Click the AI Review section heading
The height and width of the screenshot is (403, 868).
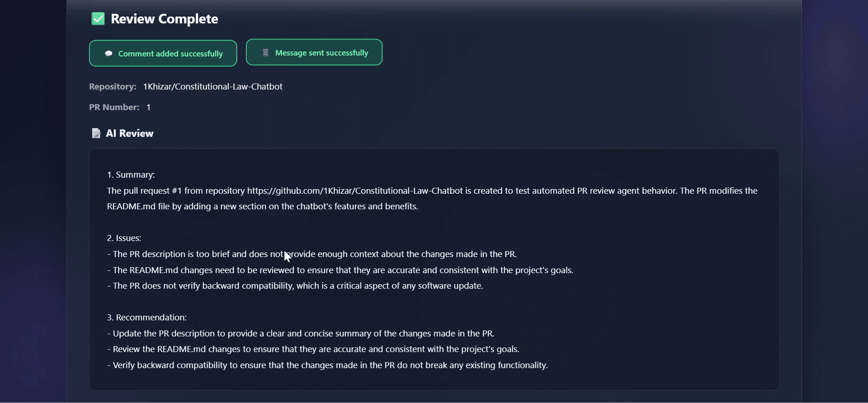click(129, 134)
